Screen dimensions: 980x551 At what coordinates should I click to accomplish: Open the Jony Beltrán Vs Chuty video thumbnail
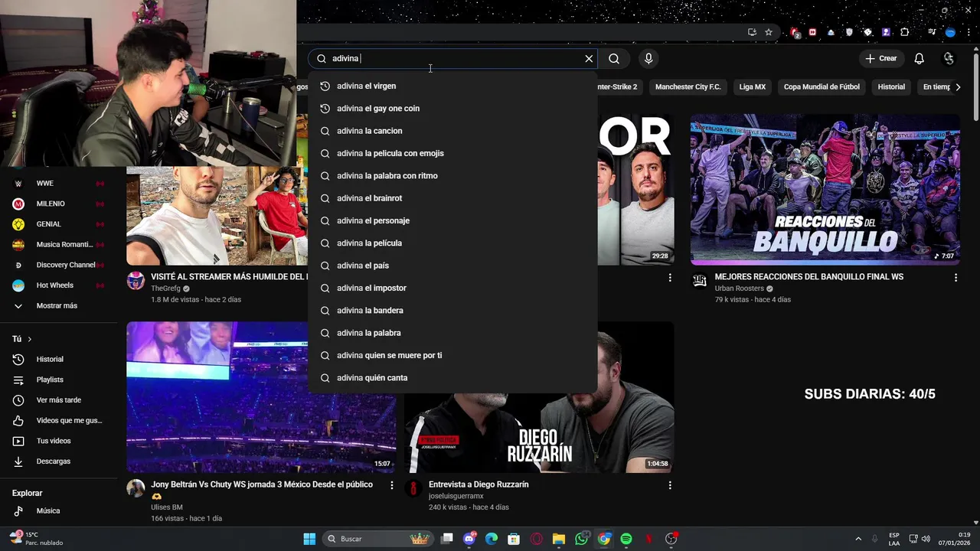pyautogui.click(x=261, y=397)
